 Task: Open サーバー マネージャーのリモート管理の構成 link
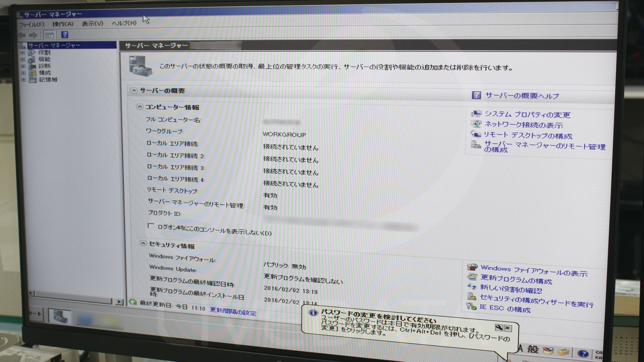[x=544, y=147]
